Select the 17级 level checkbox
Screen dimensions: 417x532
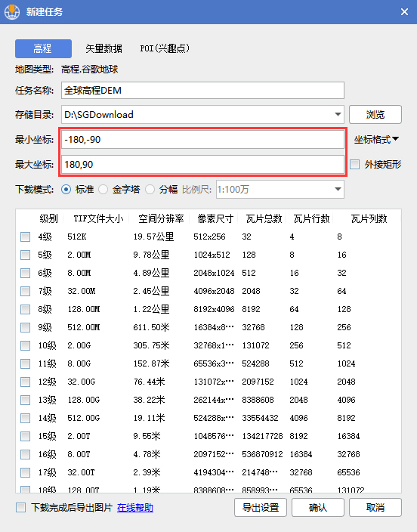tap(25, 472)
